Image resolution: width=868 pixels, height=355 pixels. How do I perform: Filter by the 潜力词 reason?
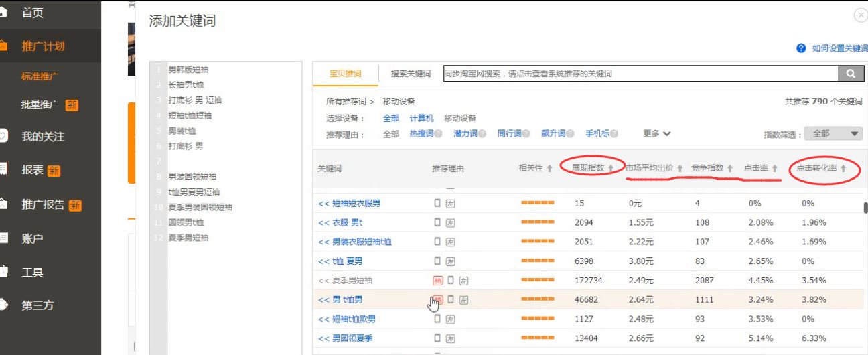[x=465, y=134]
